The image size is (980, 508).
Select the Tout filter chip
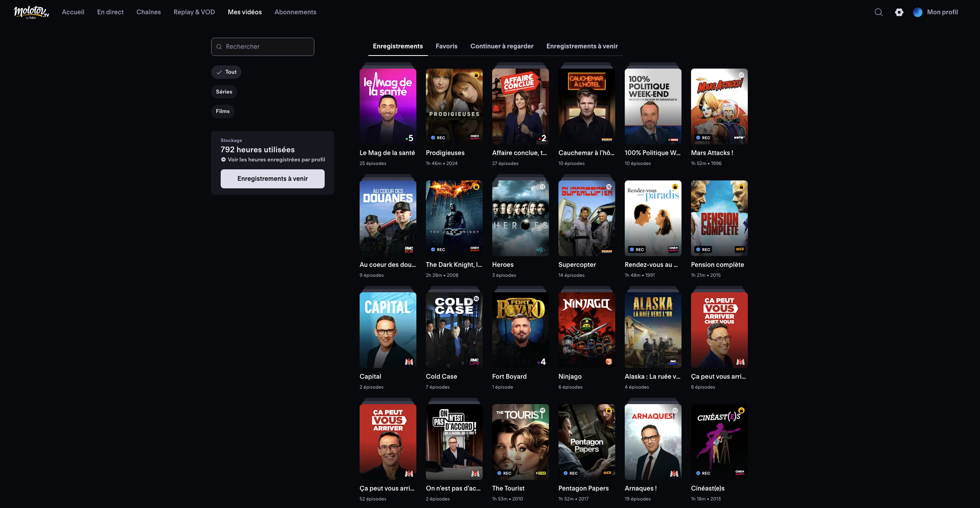click(x=226, y=72)
